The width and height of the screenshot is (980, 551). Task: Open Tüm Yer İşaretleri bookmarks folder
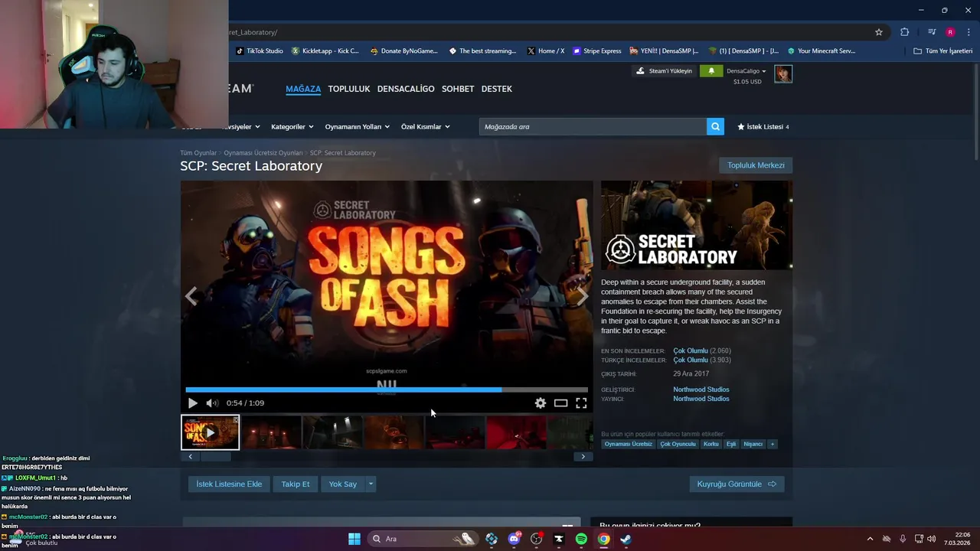[943, 51]
